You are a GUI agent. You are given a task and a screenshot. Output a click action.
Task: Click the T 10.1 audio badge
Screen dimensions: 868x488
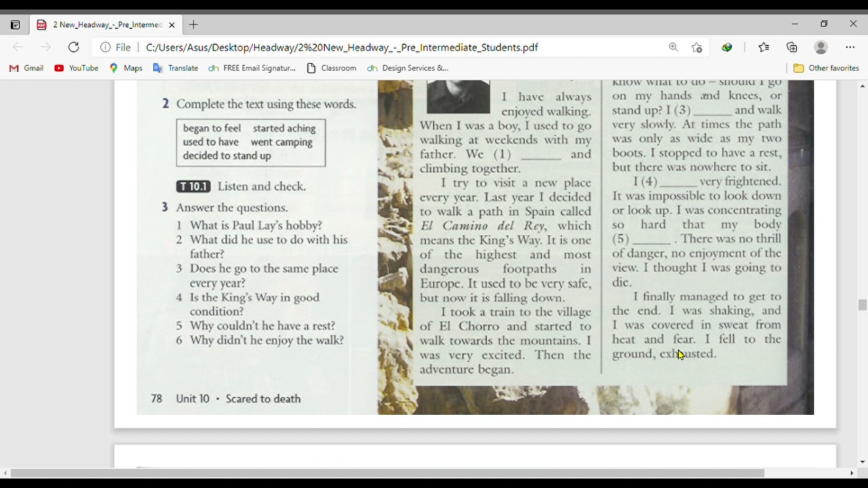point(193,186)
